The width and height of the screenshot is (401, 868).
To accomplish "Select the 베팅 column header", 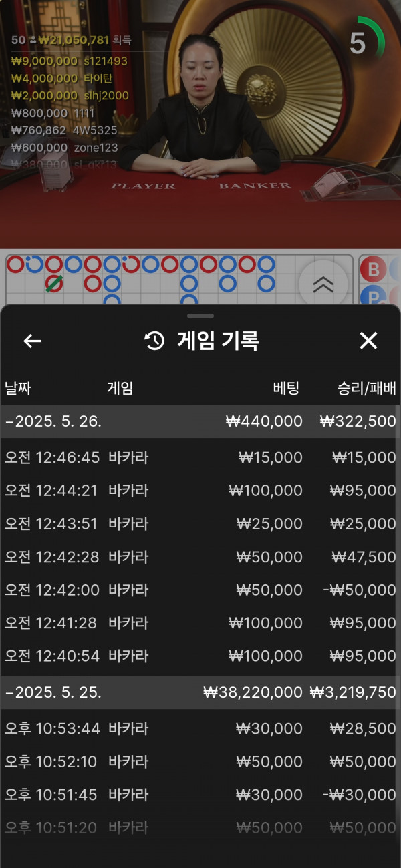I will (x=286, y=388).
